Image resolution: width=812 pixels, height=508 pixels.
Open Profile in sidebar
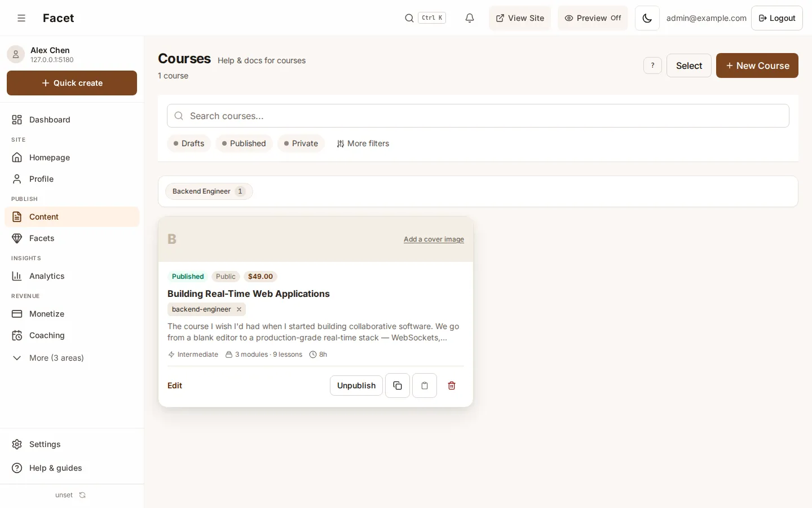pos(72,179)
